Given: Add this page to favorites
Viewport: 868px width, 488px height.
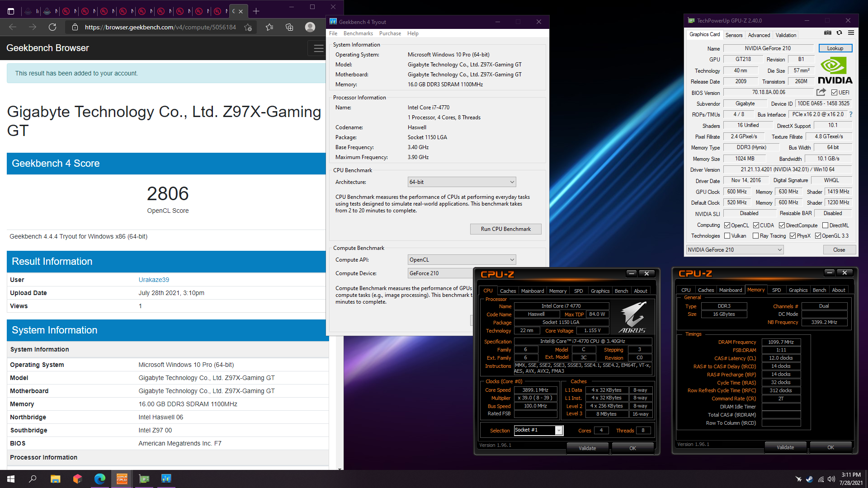Looking at the screenshot, I should [248, 27].
